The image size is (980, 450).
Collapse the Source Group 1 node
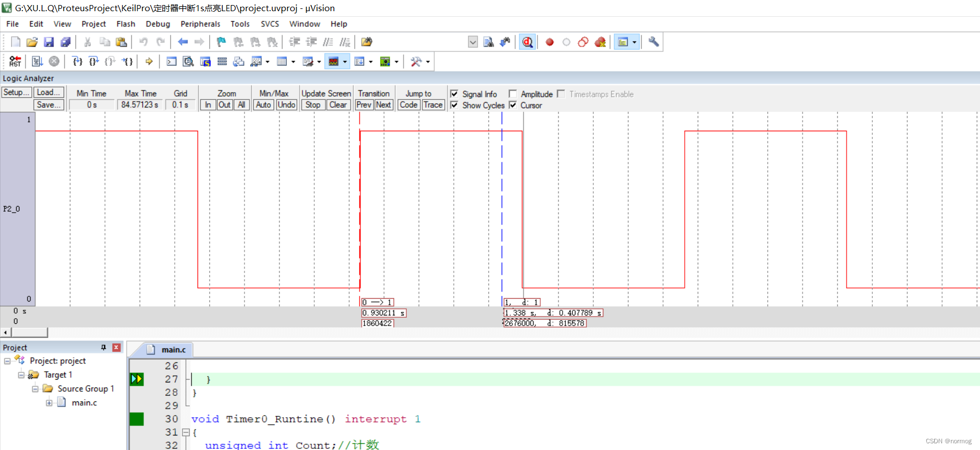pyautogui.click(x=35, y=389)
